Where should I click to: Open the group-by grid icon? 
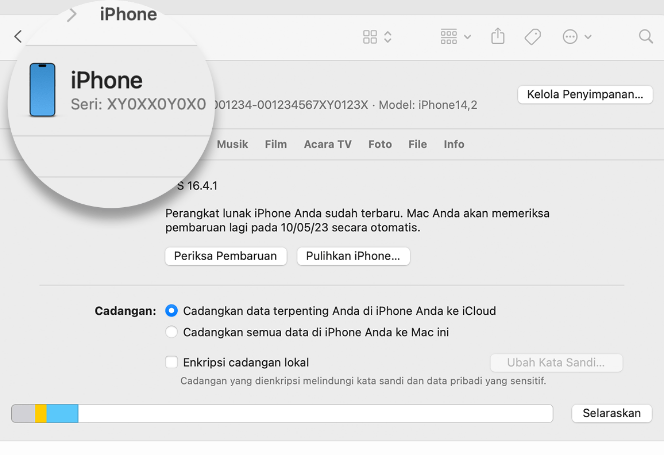point(449,37)
